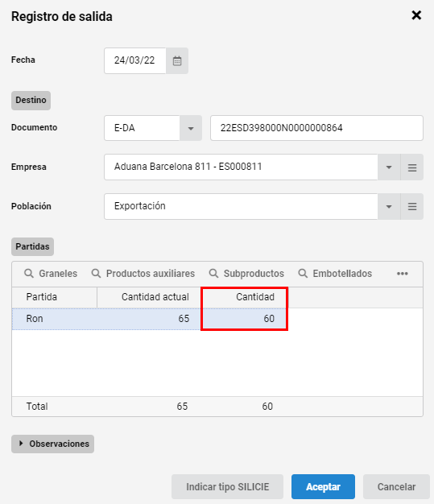Expand the Población dropdown arrow
This screenshot has width=434, height=504.
click(389, 206)
